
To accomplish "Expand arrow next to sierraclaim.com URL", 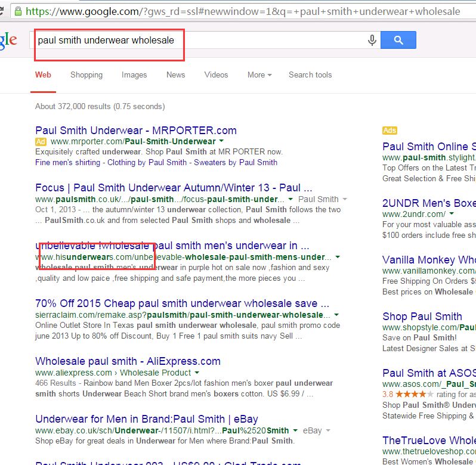I will coord(336,315).
